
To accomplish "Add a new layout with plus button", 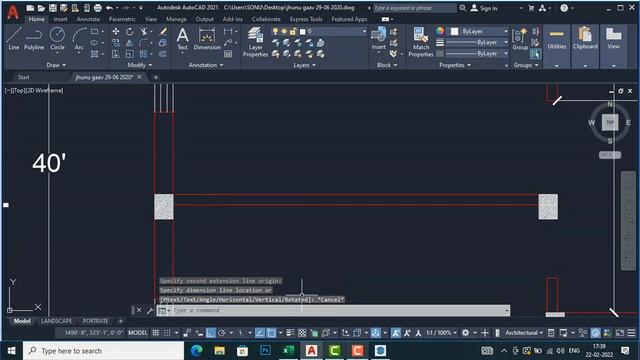I will (x=120, y=321).
